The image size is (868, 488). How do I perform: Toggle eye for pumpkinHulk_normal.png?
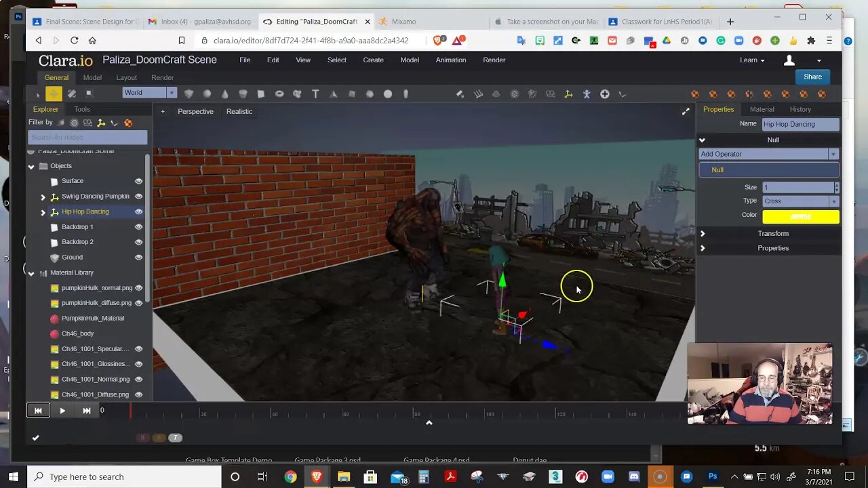pyautogui.click(x=138, y=288)
